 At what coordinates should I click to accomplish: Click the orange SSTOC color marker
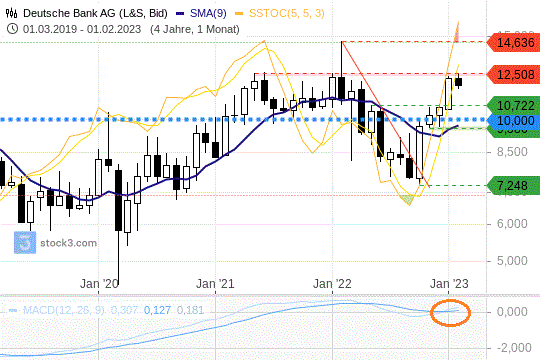coord(239,14)
